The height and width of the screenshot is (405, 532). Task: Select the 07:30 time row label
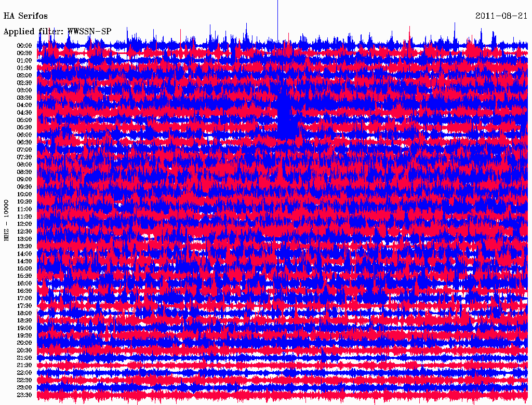click(24, 157)
